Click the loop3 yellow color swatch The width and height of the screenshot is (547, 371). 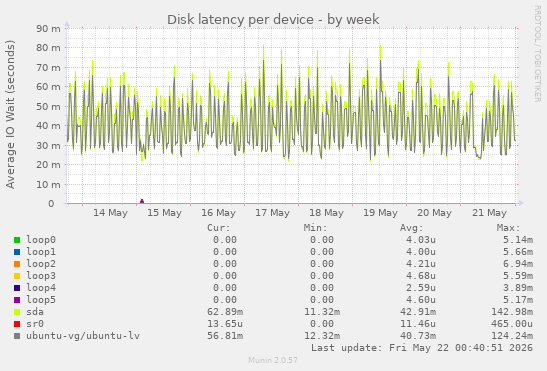coord(17,276)
